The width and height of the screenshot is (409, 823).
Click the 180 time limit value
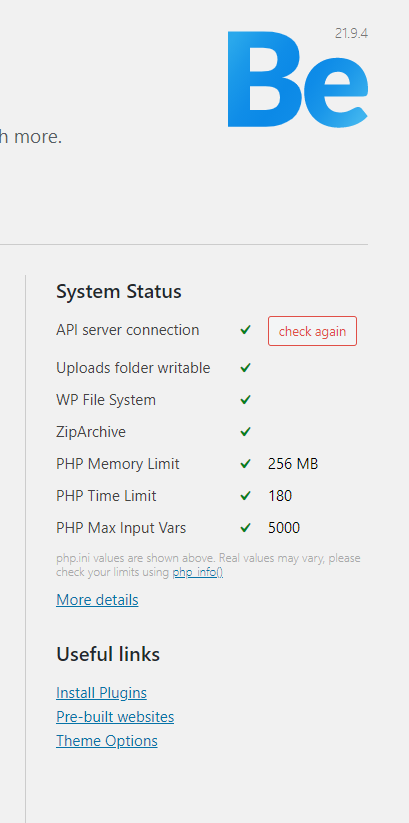click(x=280, y=496)
